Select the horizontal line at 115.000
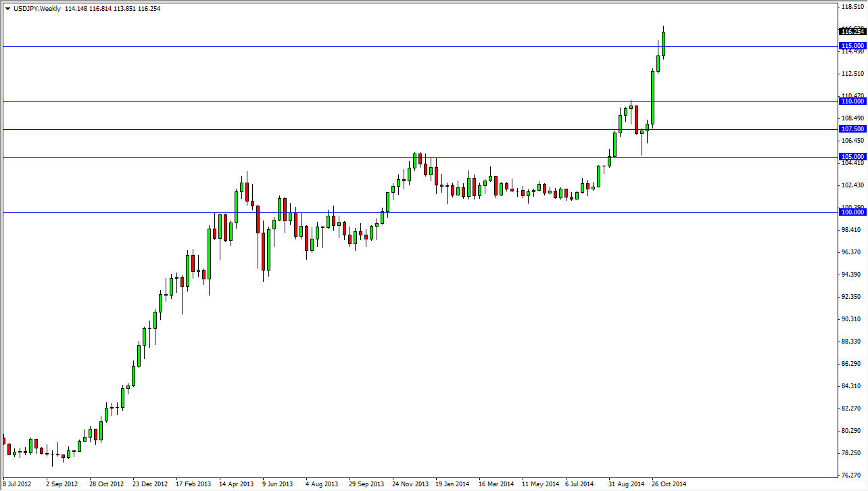 [419, 46]
